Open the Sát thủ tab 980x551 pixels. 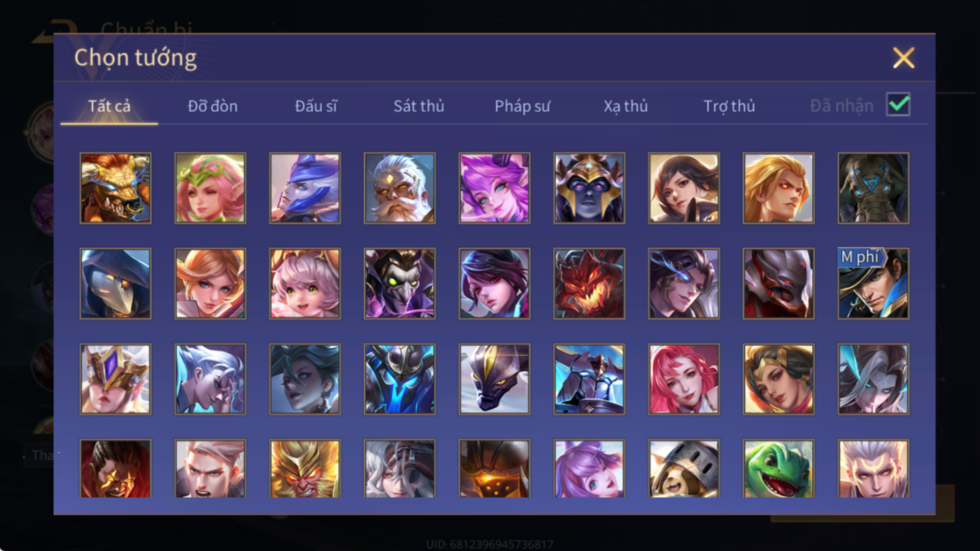(418, 106)
